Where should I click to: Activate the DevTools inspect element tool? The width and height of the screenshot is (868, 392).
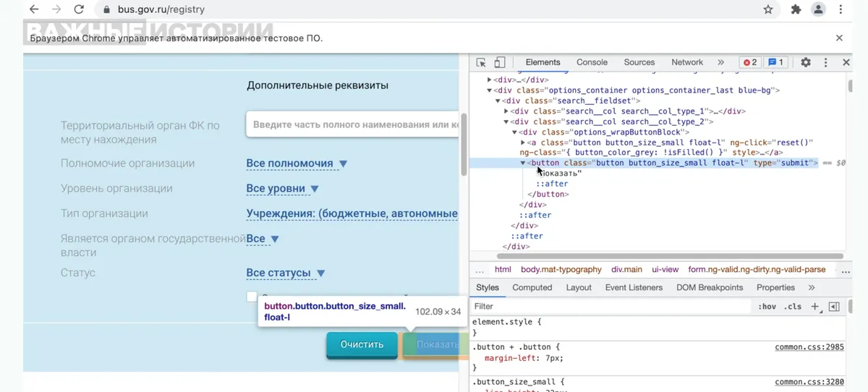481,62
